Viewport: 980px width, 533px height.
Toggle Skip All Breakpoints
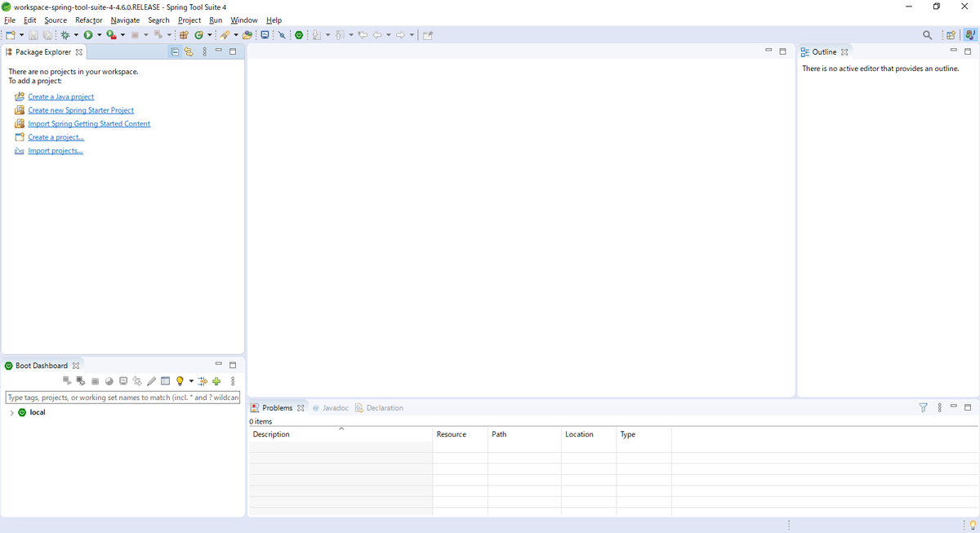point(281,34)
